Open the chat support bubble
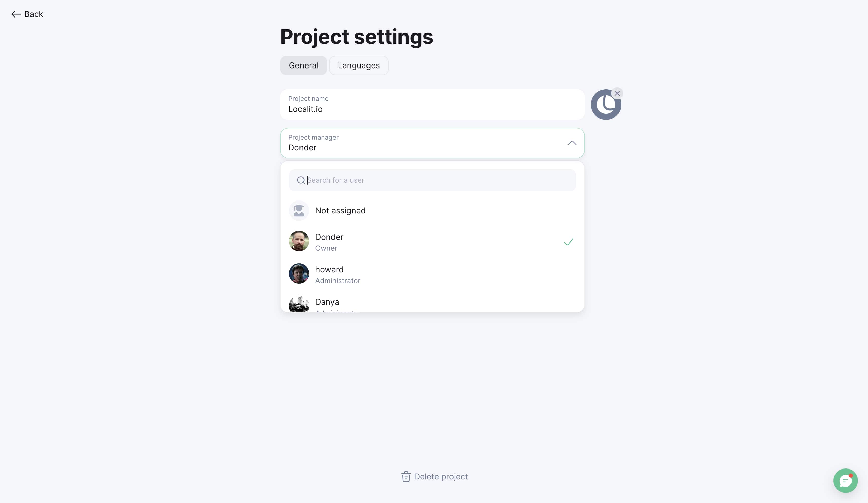Screen dimensions: 868x503 (845, 480)
